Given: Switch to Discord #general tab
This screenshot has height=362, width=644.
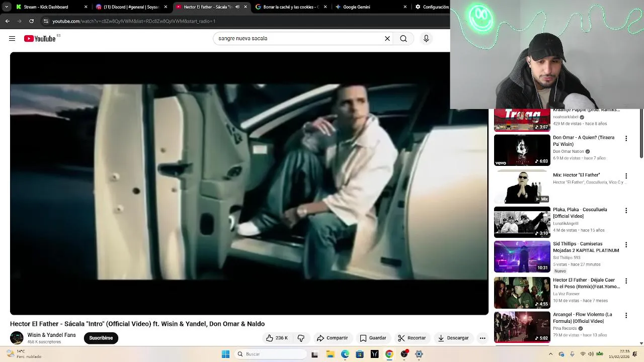Looking at the screenshot, I should click(131, 7).
